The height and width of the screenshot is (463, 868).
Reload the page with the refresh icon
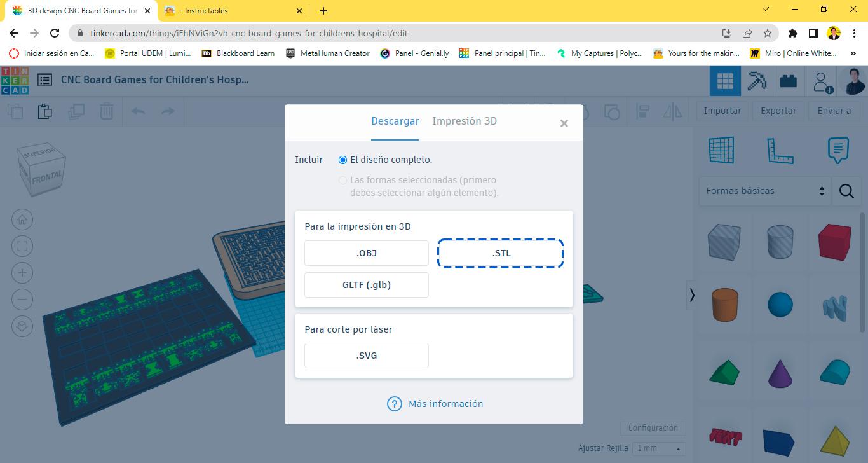[55, 33]
